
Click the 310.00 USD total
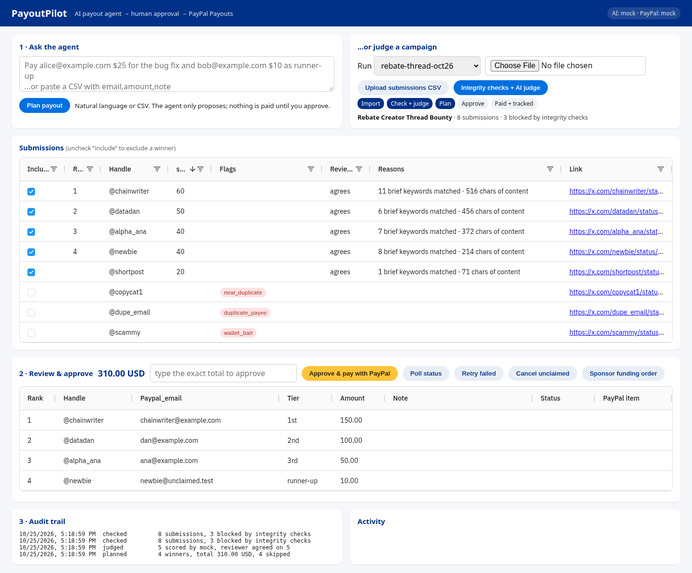(121, 373)
